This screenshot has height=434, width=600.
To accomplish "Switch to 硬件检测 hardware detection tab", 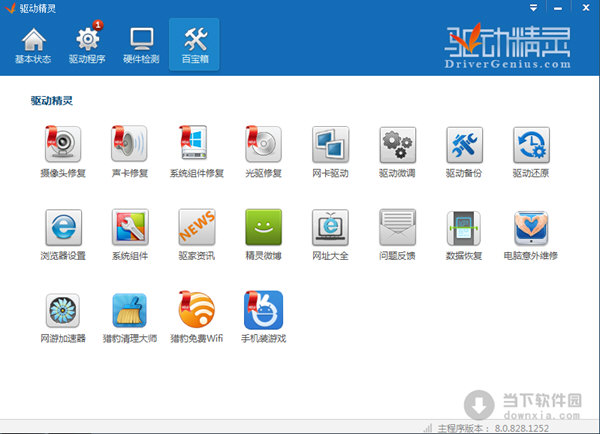I will point(141,46).
